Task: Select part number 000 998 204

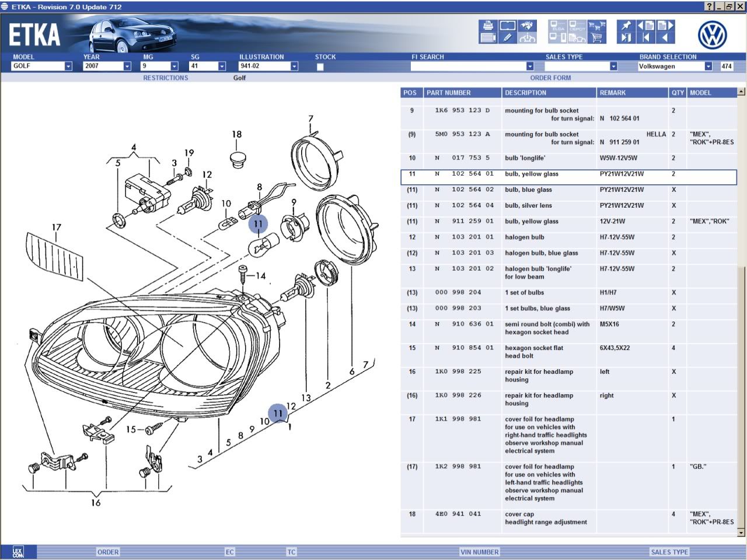Action: tap(458, 293)
